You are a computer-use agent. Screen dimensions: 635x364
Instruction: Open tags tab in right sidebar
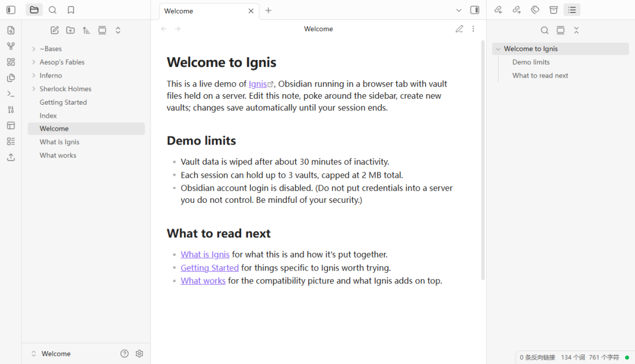(x=536, y=10)
